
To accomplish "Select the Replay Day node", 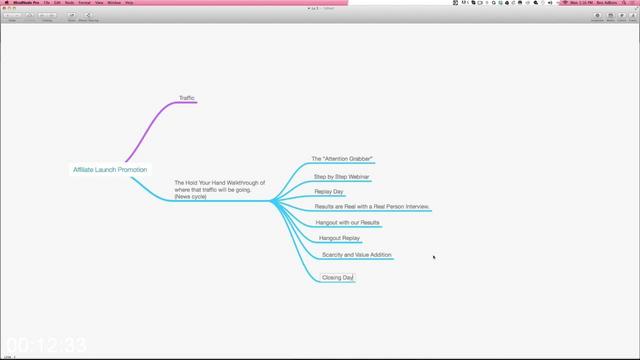I will click(x=329, y=191).
